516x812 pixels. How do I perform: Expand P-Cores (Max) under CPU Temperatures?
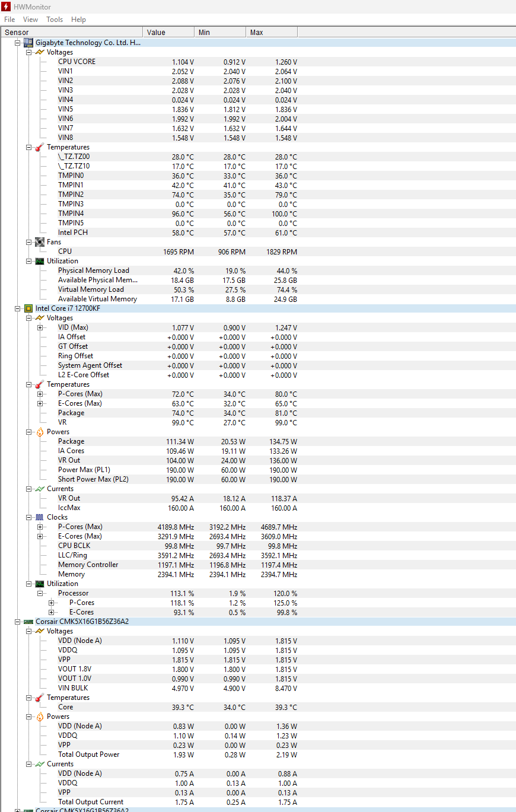tap(40, 394)
